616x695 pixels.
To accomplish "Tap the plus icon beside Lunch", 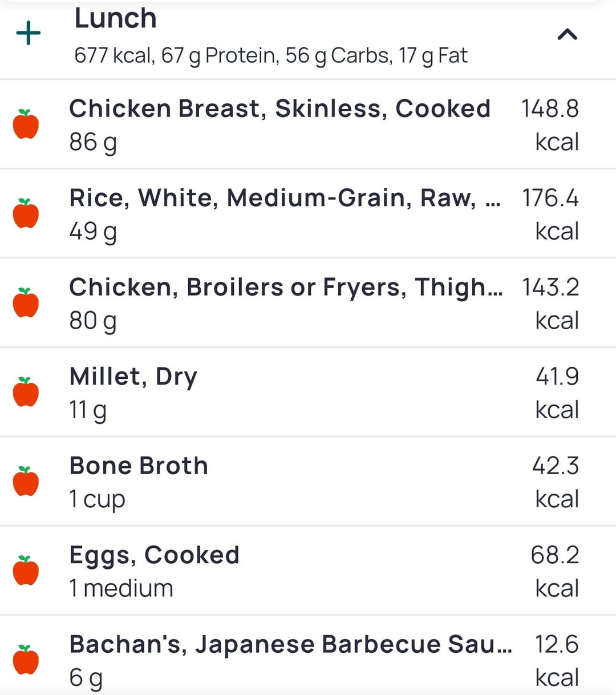I will pos(29,34).
